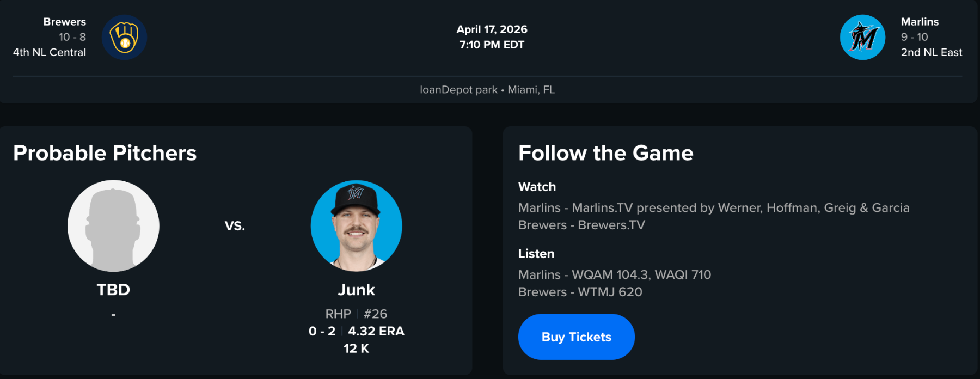The width and height of the screenshot is (980, 379).
Task: Click the TBD pitcher name
Action: (113, 290)
